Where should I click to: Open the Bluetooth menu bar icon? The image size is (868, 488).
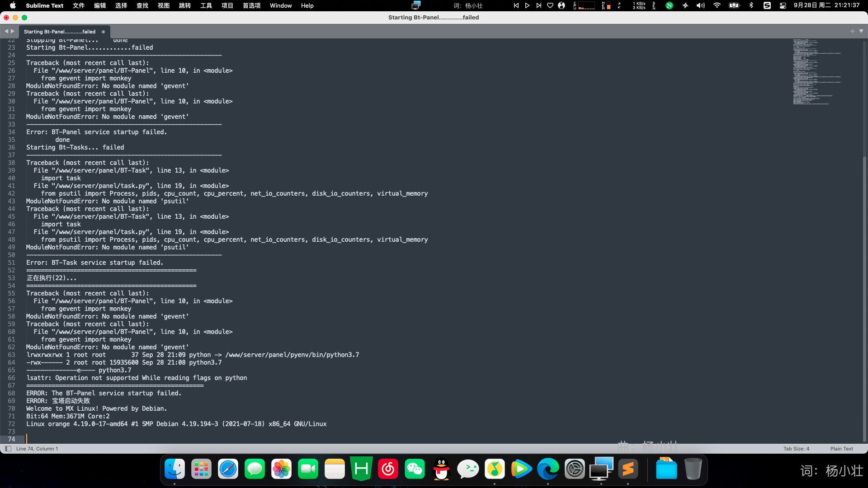pyautogui.click(x=751, y=5)
